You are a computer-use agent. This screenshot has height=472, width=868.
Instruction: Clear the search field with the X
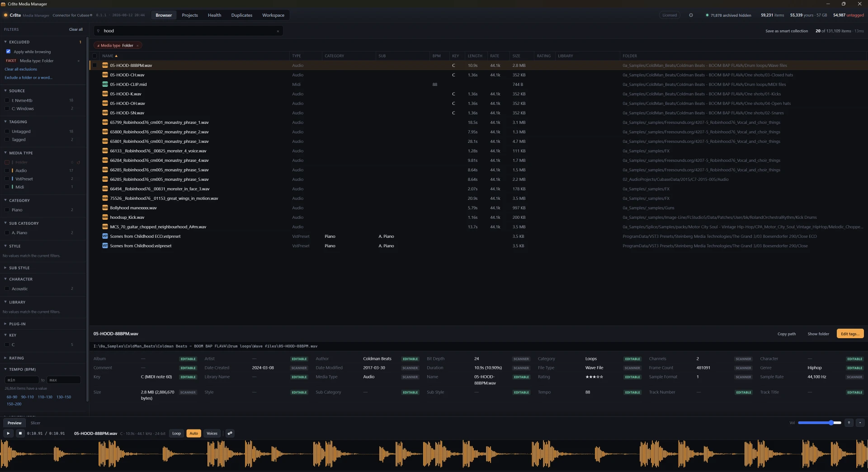[x=278, y=31]
